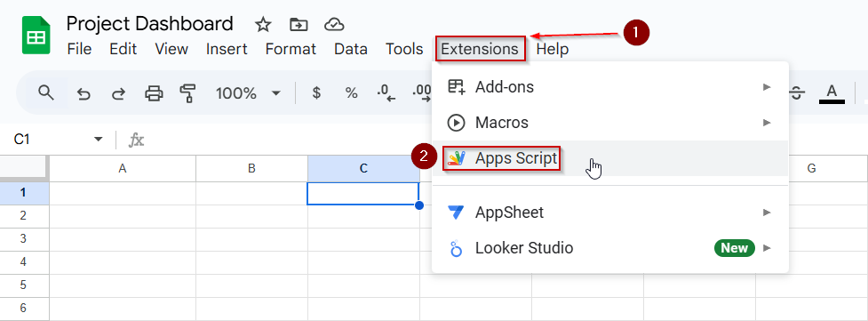Open the 100% zoom dropdown
This screenshot has height=321, width=868.
click(248, 93)
